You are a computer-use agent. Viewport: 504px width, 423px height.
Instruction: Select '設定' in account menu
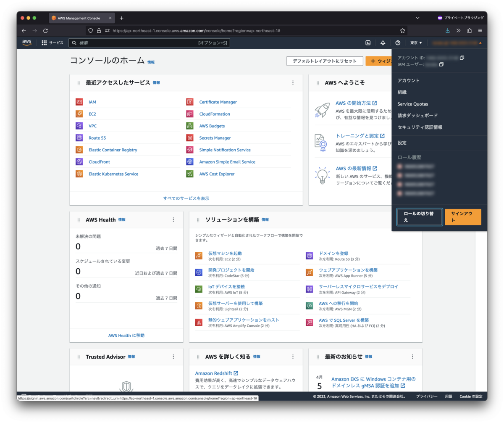click(x=402, y=143)
